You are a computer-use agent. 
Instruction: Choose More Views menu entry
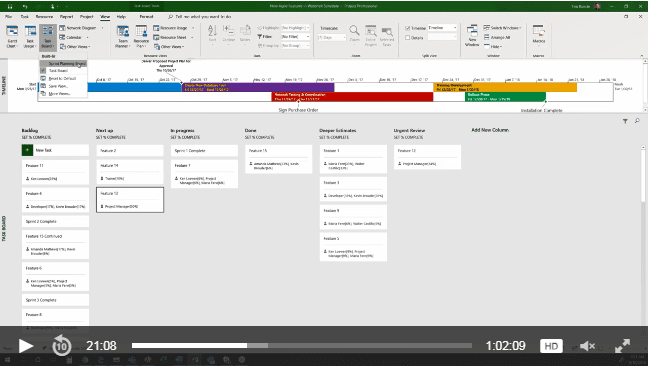click(x=63, y=94)
